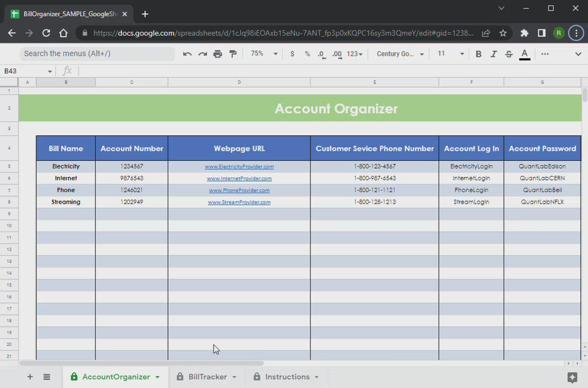588x388 pixels.
Task: Toggle bold formatting
Action: 478,54
